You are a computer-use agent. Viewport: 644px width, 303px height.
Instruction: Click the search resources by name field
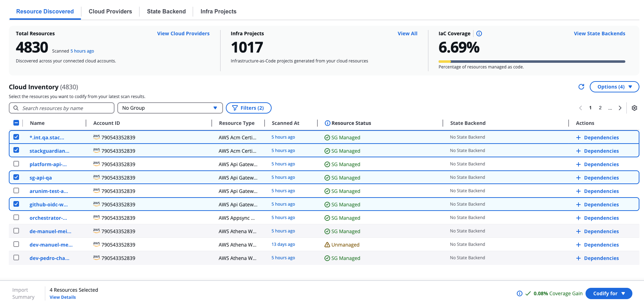coord(62,108)
